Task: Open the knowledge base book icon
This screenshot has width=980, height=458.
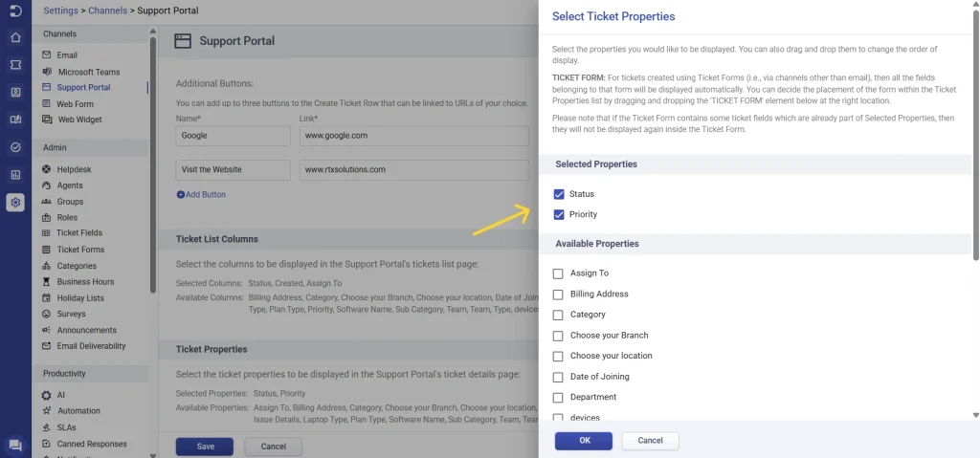Action: 15,120
